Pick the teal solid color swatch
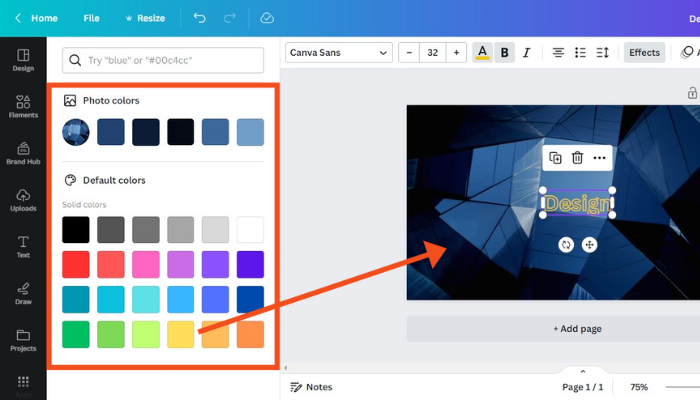700x400 pixels. point(76,299)
